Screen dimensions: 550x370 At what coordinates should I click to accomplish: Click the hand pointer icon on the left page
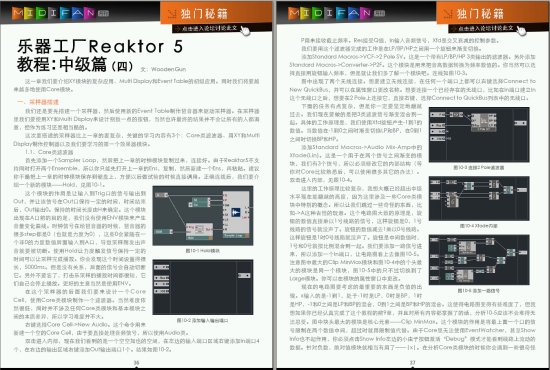[x=245, y=31]
